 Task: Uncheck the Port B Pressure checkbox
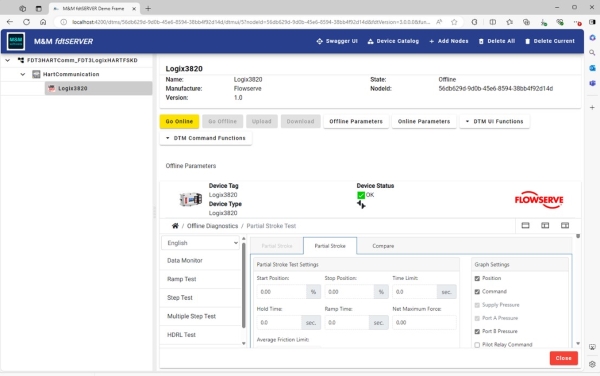(x=477, y=332)
